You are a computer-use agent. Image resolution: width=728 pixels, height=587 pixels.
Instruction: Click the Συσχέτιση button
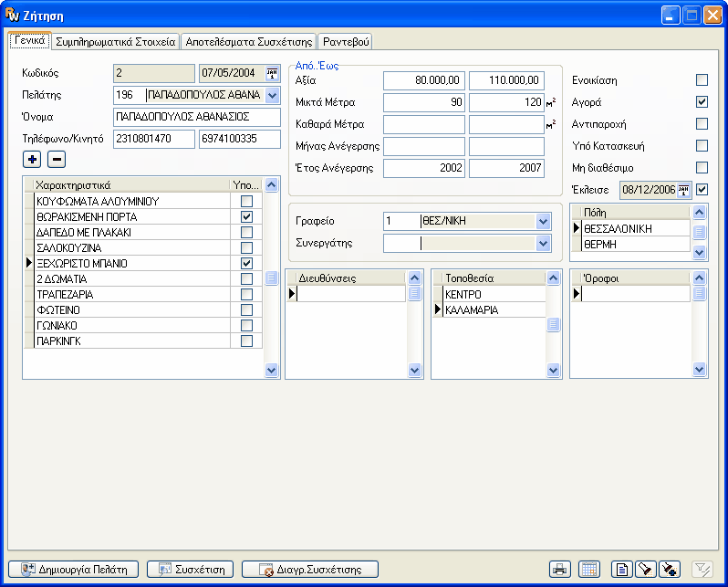191,570
